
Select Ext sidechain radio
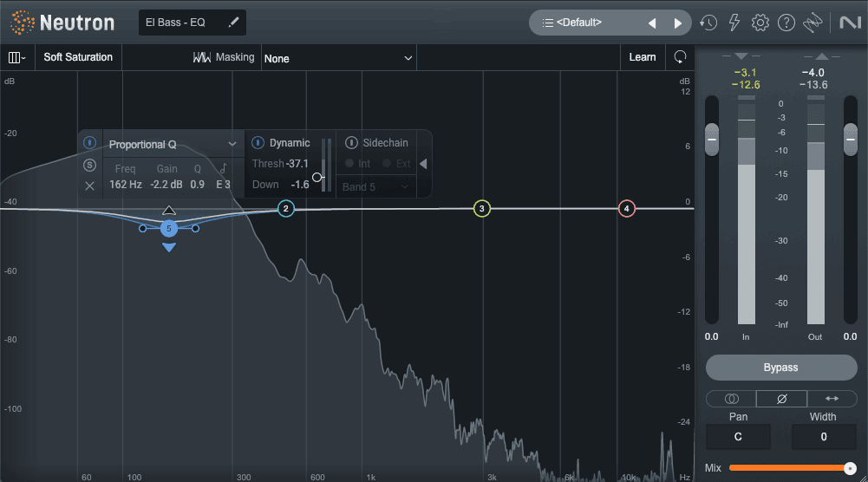[387, 163]
